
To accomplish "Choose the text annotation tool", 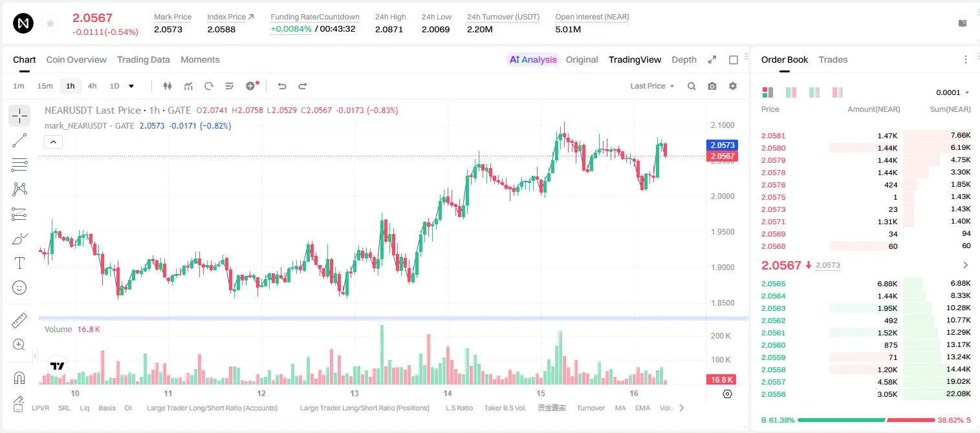I will tap(19, 263).
